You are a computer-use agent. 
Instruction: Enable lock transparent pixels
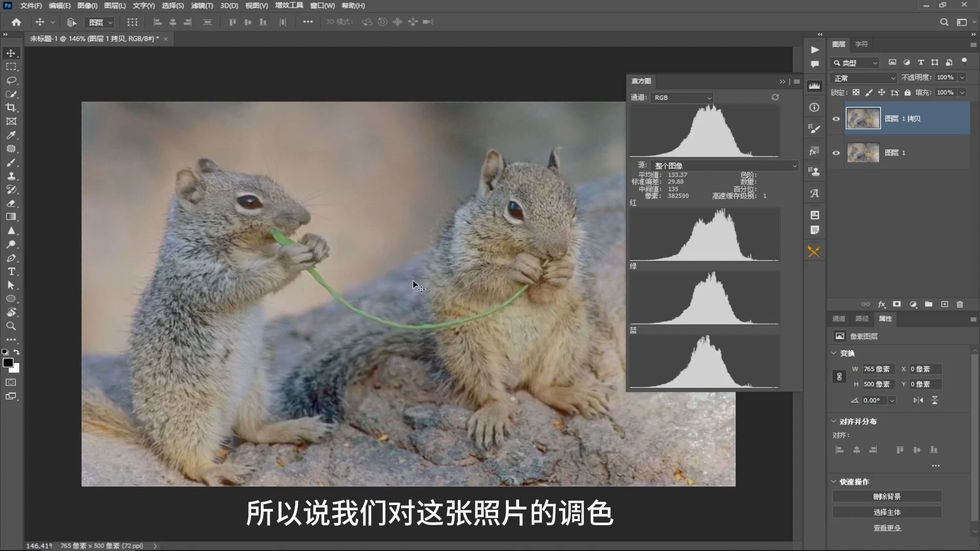[x=856, y=92]
